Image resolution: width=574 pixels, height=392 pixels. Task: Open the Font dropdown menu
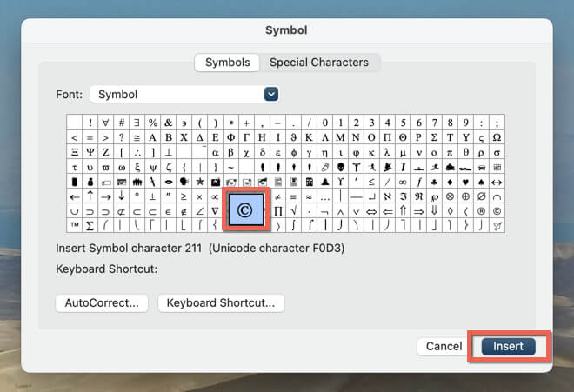[x=271, y=94]
